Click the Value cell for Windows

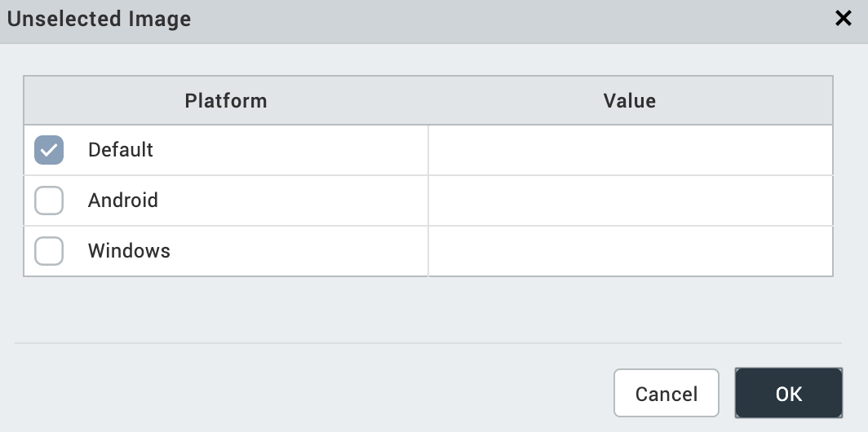click(630, 251)
